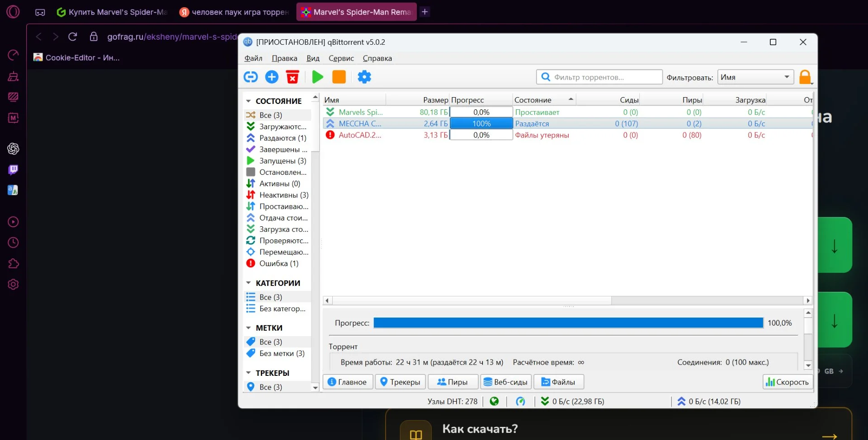Sort torrents by the Размер column header
This screenshot has width=868, height=440.
click(418, 100)
